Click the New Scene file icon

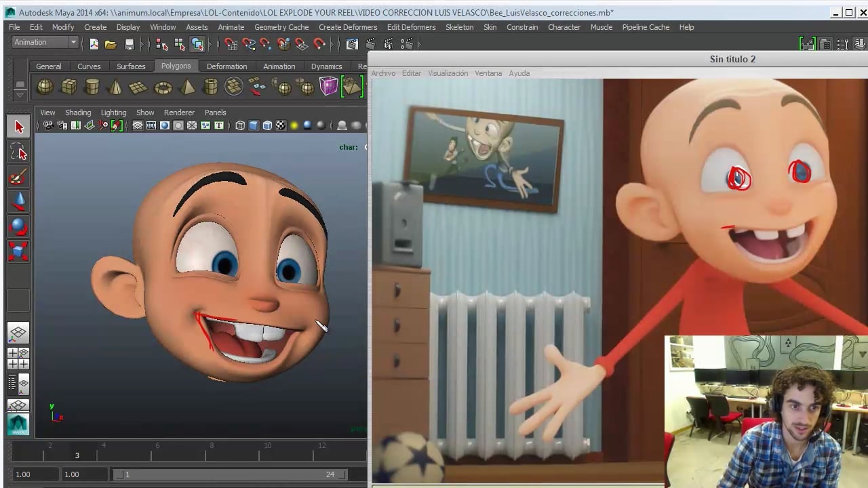94,44
